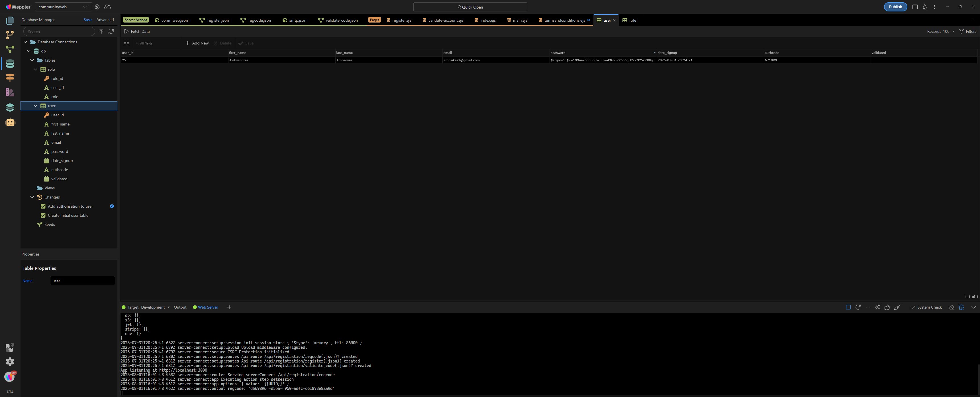980x397 pixels.
Task: Open the Filters button
Action: pyautogui.click(x=967, y=31)
